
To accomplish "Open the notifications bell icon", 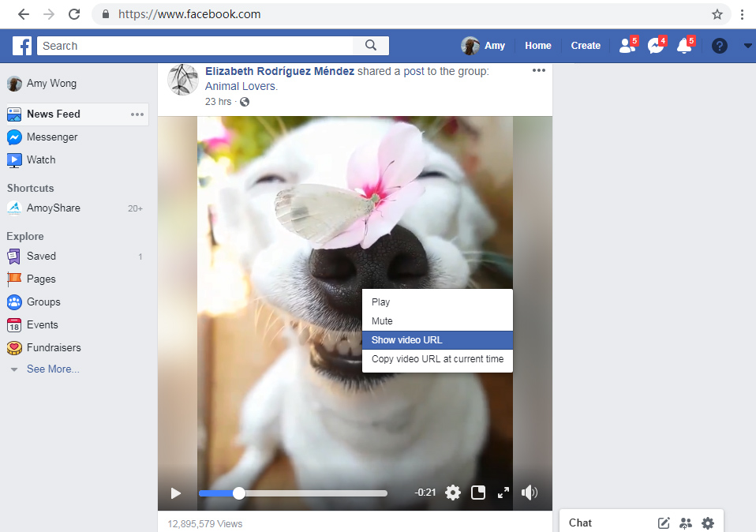I will tap(685, 45).
